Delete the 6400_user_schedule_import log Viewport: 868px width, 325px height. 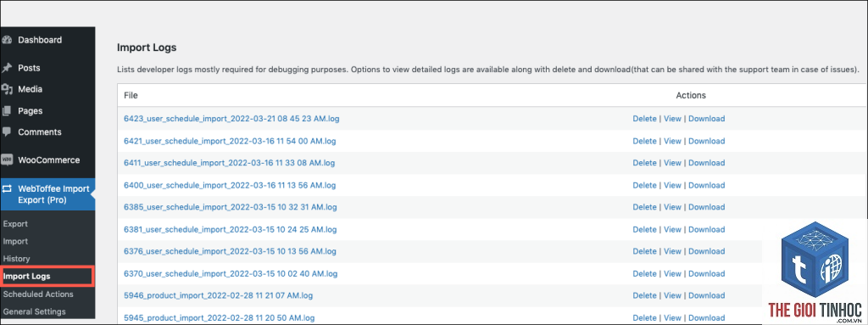point(644,185)
